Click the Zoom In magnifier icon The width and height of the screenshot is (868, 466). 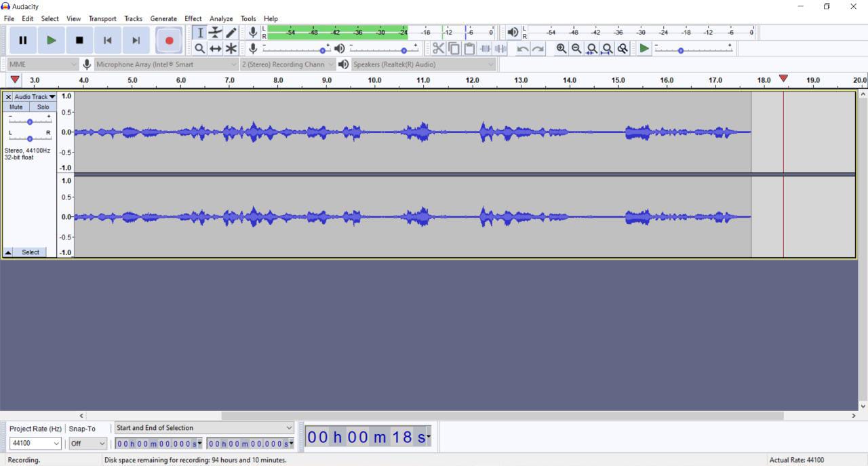pyautogui.click(x=561, y=49)
